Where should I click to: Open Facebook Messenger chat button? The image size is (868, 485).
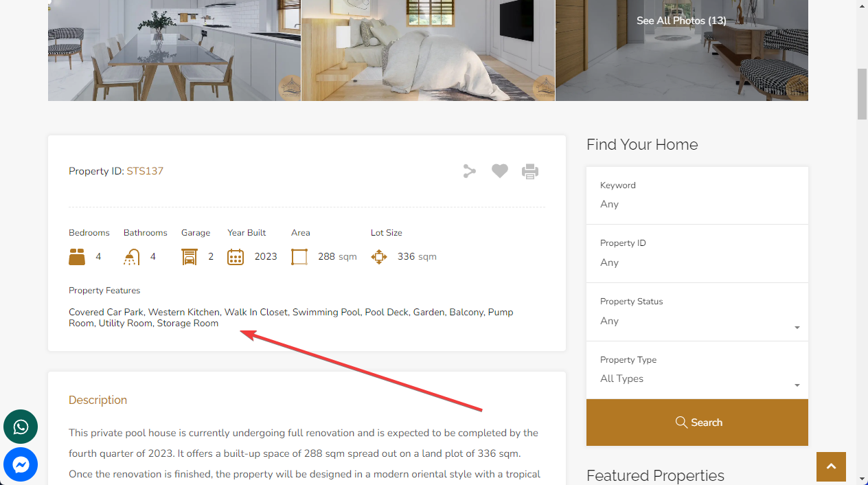(21, 465)
